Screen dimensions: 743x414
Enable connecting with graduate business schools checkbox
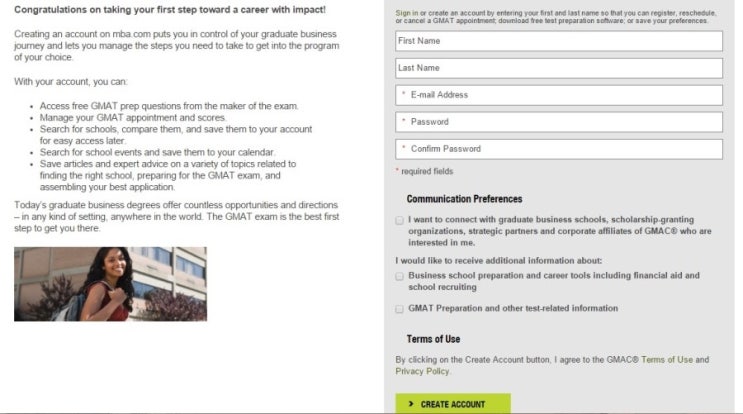400,220
